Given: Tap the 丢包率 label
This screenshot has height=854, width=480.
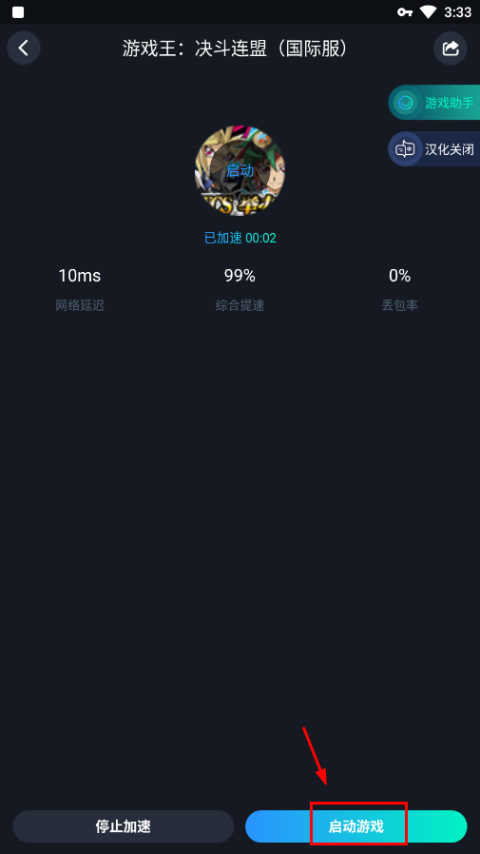Looking at the screenshot, I should point(399,306).
